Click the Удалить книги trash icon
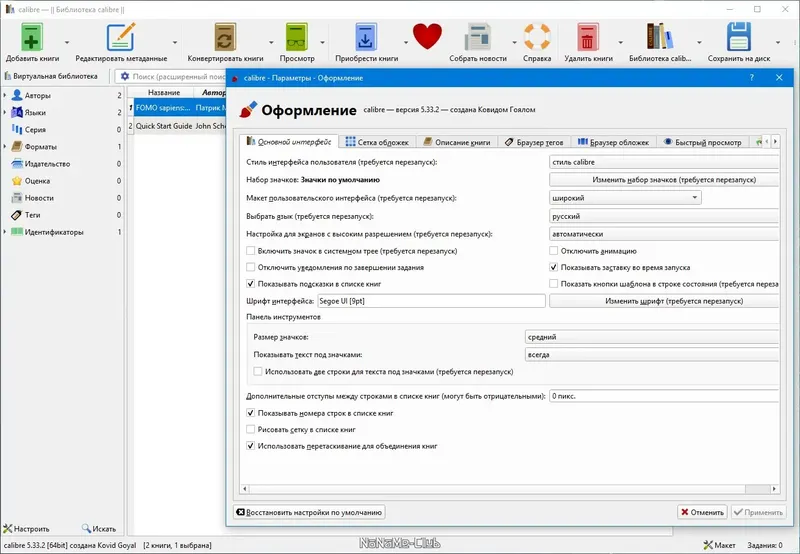The width and height of the screenshot is (800, 554). click(x=588, y=37)
